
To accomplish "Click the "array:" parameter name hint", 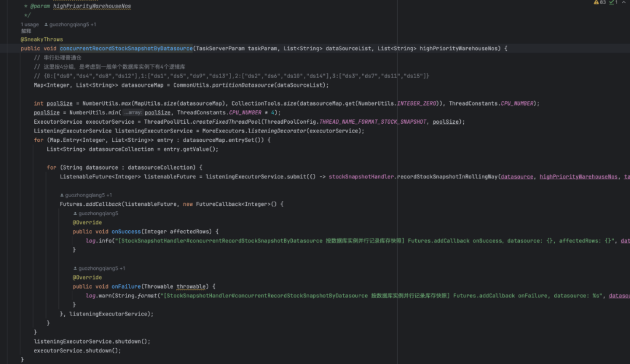I will coord(132,113).
